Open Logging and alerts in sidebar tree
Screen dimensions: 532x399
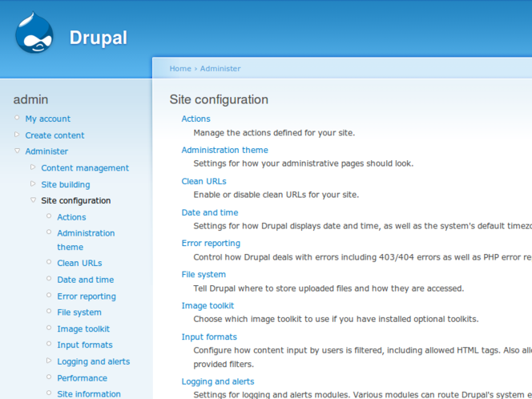[x=93, y=361]
